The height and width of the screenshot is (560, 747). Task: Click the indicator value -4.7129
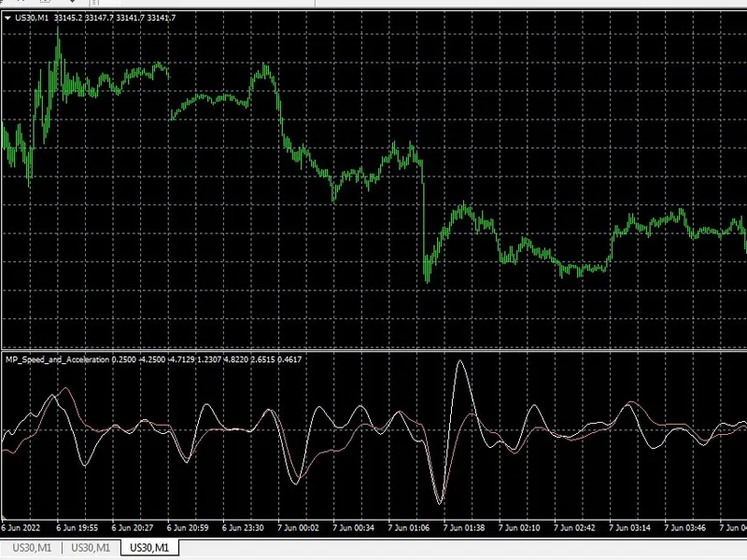point(181,359)
